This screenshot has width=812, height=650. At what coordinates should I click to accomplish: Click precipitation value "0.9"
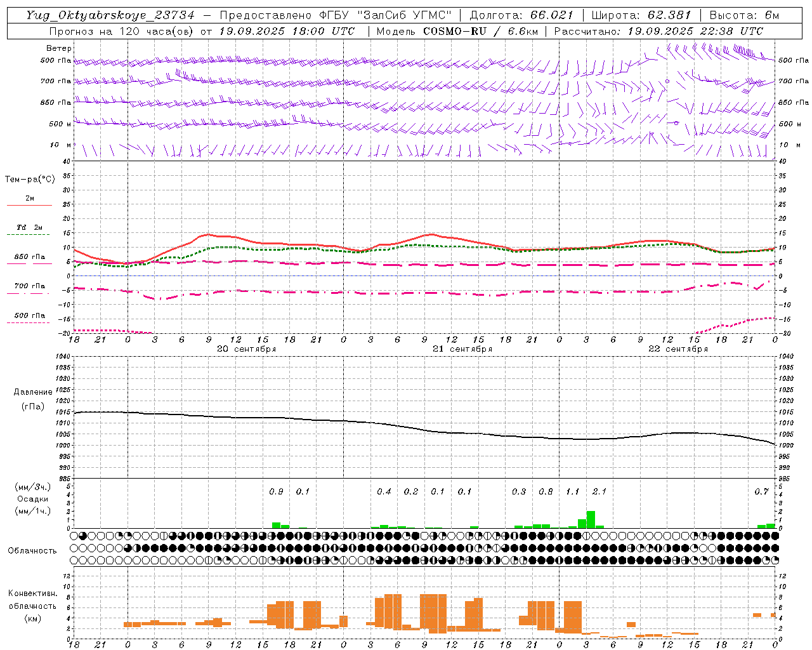pos(276,492)
